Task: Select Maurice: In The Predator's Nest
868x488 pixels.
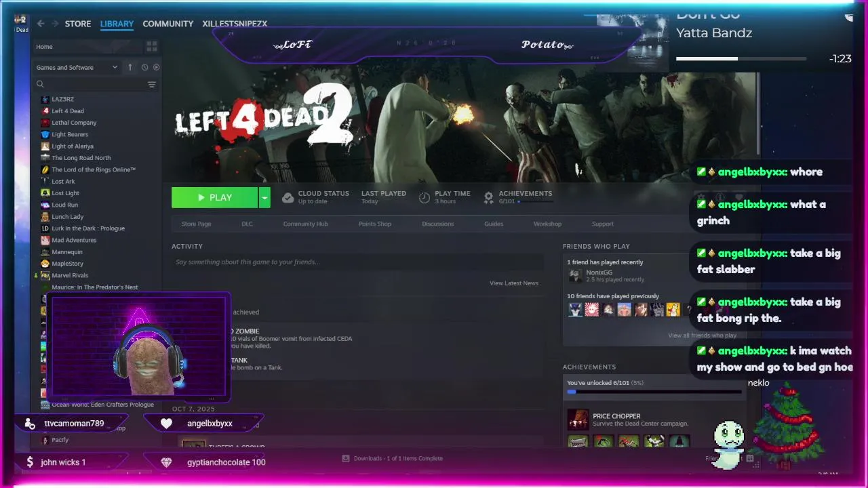Action: [95, 287]
